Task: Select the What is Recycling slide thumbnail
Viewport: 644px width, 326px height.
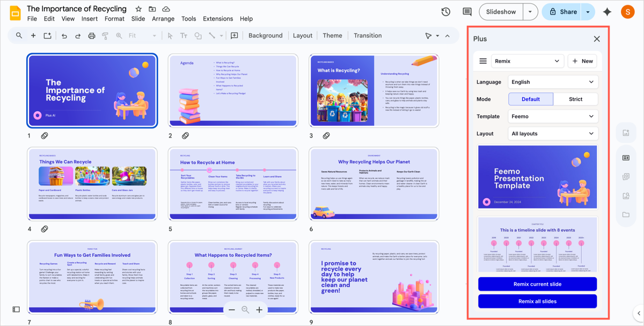Action: (x=374, y=90)
